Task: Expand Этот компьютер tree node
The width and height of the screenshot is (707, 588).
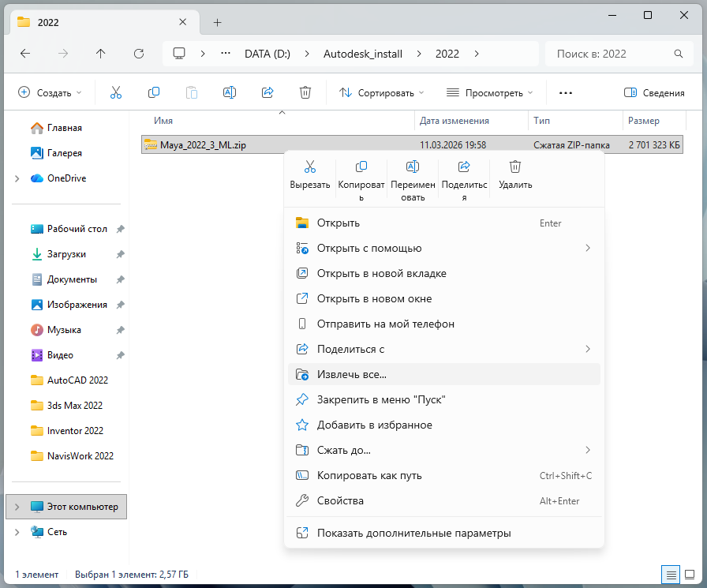Action: [x=17, y=507]
